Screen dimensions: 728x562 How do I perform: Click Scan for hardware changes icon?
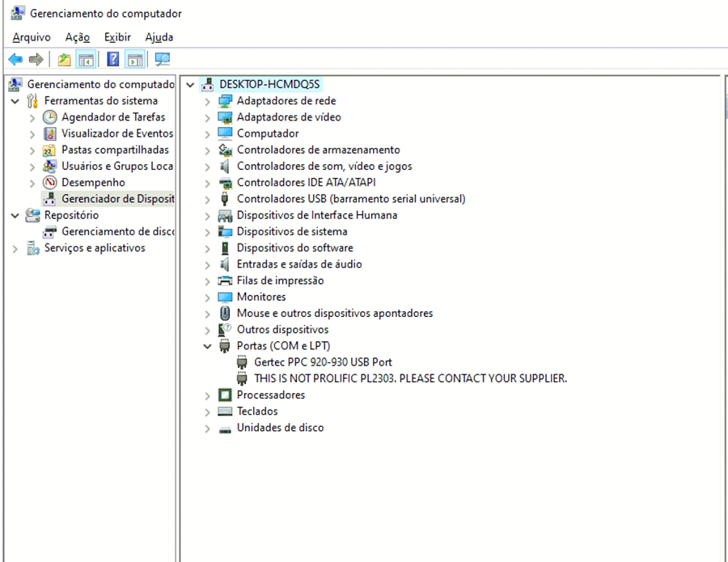tap(163, 59)
